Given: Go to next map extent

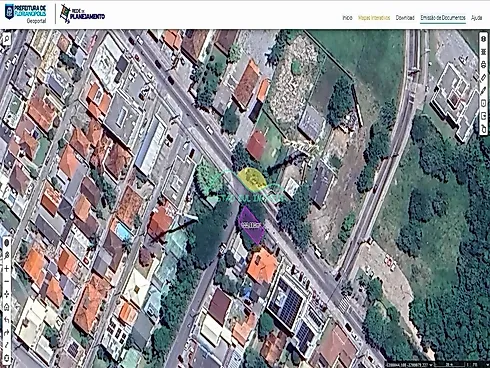Looking at the screenshot, I should point(7,333).
